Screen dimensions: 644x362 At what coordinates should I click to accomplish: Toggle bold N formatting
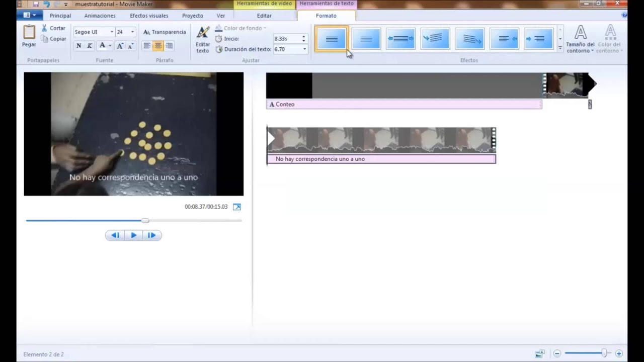pyautogui.click(x=78, y=46)
